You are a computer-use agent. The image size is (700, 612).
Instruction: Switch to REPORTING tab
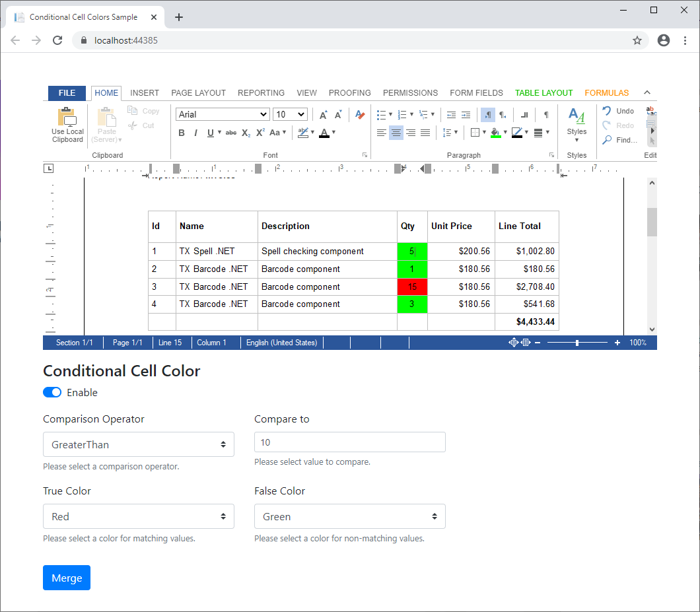[x=261, y=93]
